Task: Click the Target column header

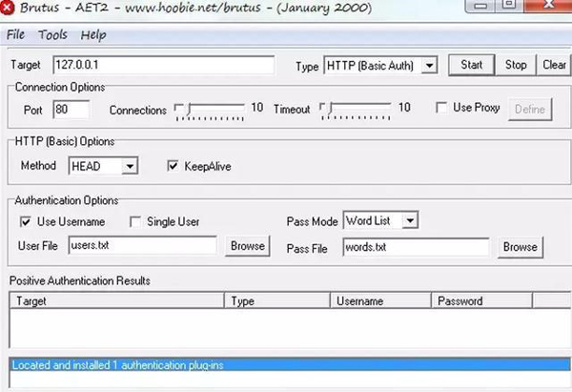Action: pos(116,301)
